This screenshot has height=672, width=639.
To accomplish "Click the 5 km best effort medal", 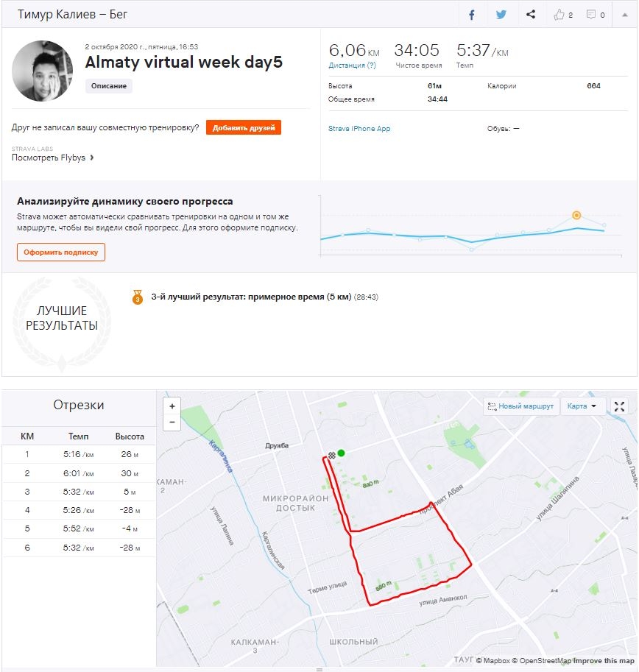I will (138, 297).
